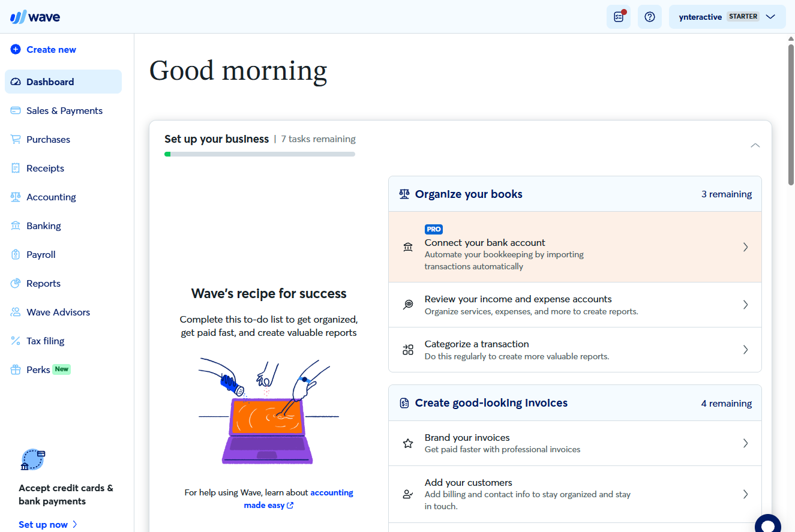Click the Banking building icon in the sidebar
This screenshot has width=795, height=532.
tap(16, 226)
